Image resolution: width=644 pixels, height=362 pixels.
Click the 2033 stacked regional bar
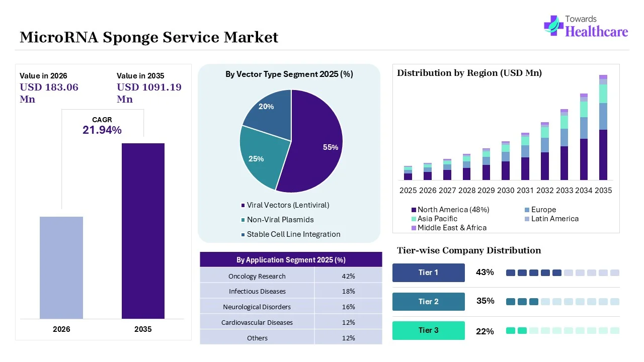tap(564, 144)
